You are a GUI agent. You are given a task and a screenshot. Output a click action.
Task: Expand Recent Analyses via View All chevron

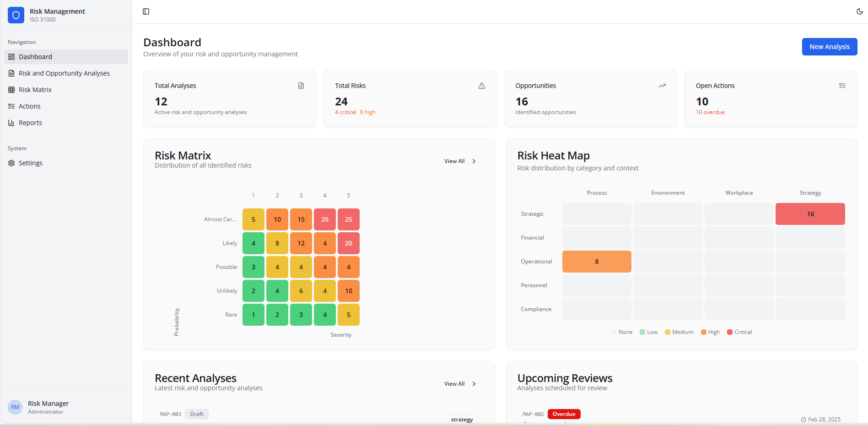tap(474, 384)
